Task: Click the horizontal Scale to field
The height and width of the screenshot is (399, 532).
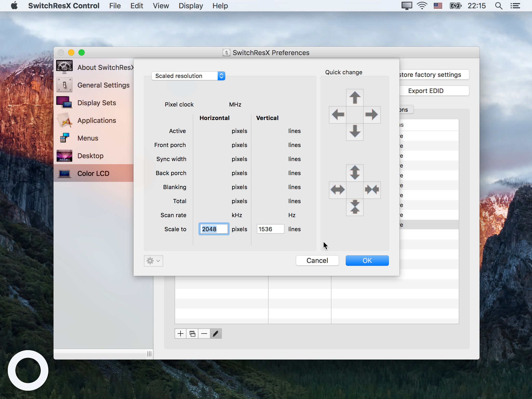Action: click(x=214, y=229)
